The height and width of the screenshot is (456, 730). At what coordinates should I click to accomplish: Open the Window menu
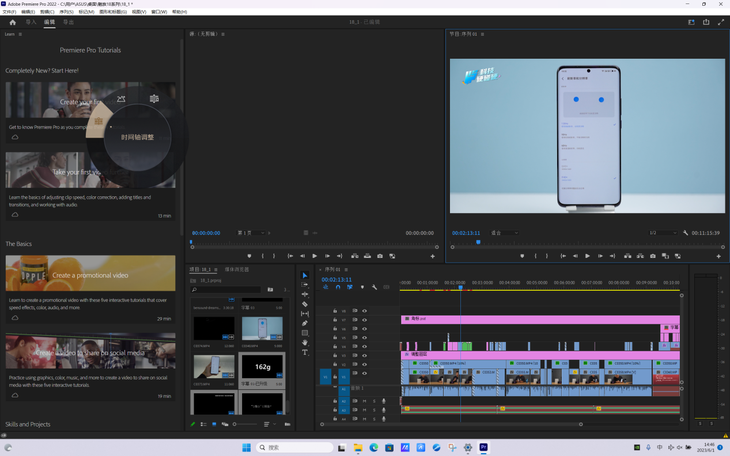159,12
